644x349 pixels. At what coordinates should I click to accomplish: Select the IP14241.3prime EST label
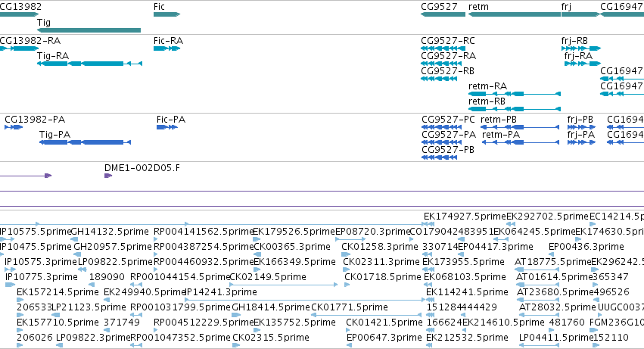(x=222, y=293)
